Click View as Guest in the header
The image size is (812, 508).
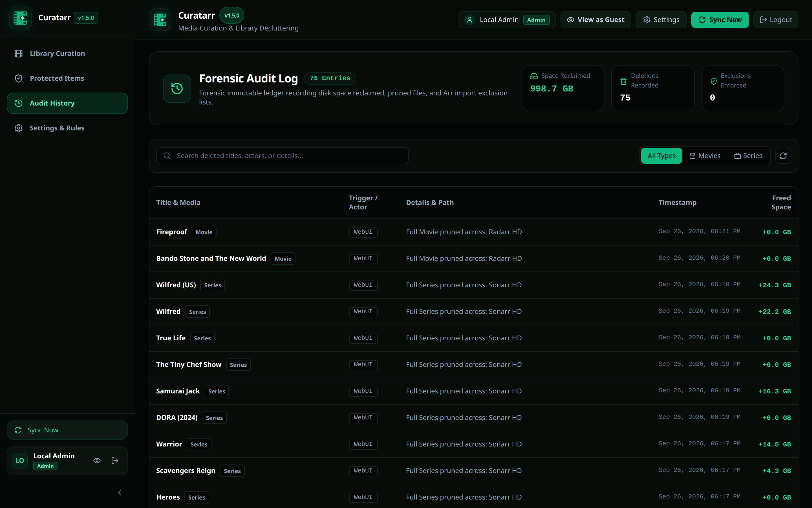595,20
